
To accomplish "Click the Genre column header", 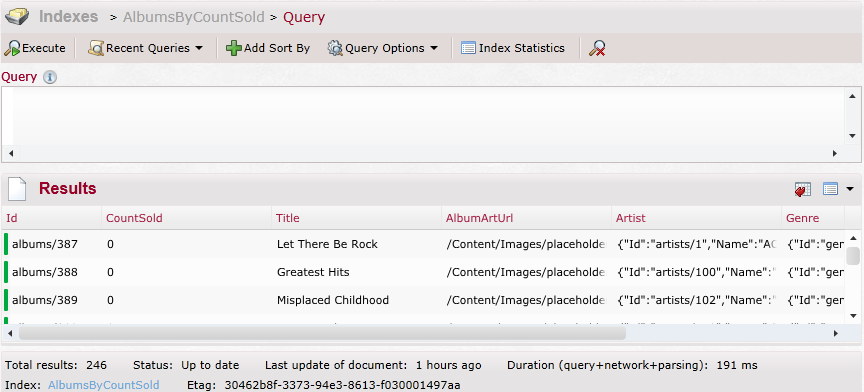I will [802, 218].
